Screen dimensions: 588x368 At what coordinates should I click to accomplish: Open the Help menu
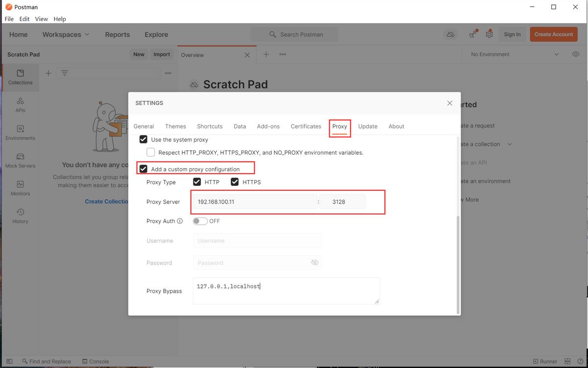pos(60,19)
